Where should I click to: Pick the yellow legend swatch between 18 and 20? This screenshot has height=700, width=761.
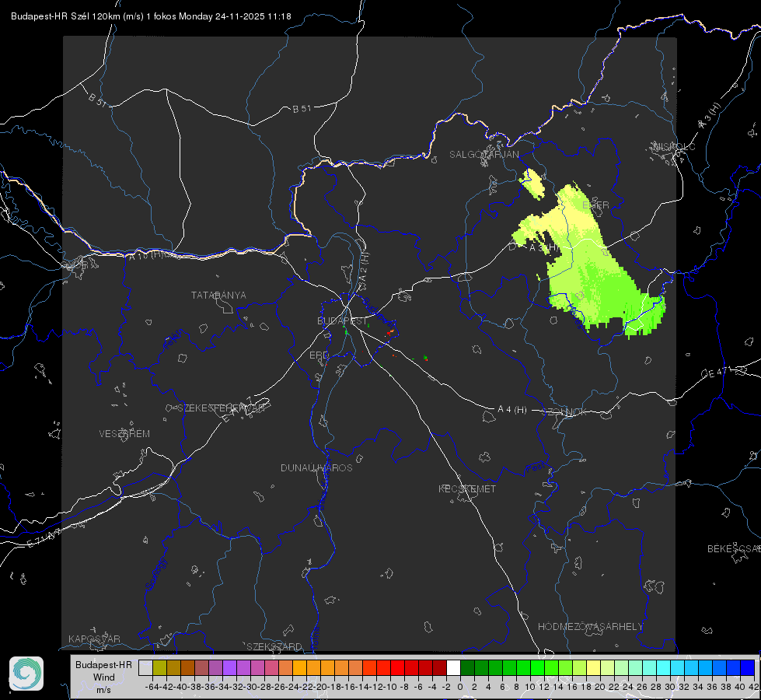pos(594,667)
